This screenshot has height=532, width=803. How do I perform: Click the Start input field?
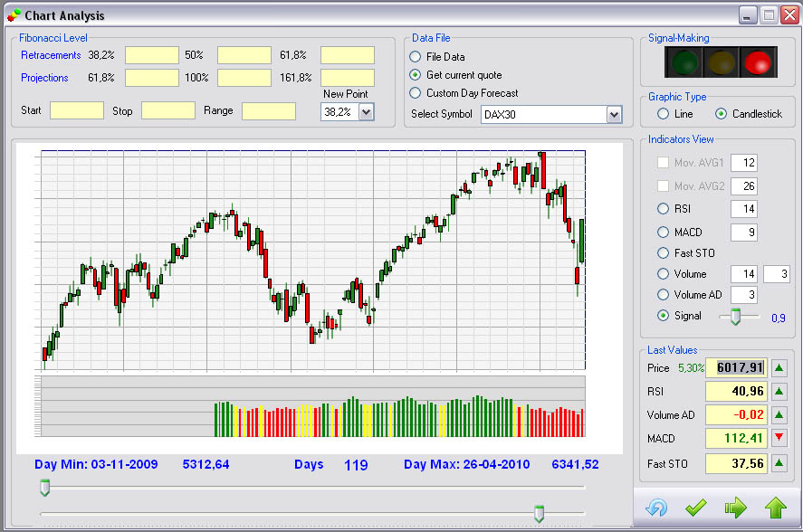tap(77, 110)
